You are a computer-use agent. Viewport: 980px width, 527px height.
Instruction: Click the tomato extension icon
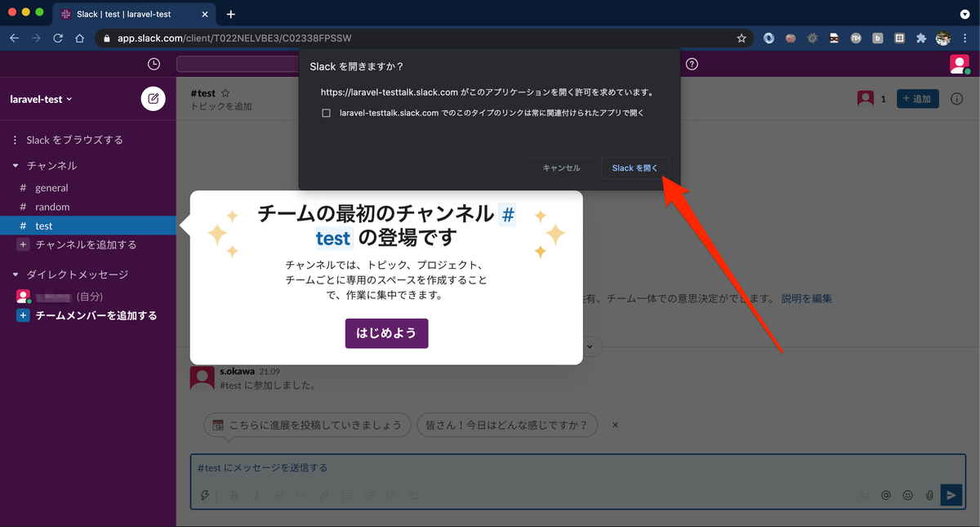(x=791, y=38)
